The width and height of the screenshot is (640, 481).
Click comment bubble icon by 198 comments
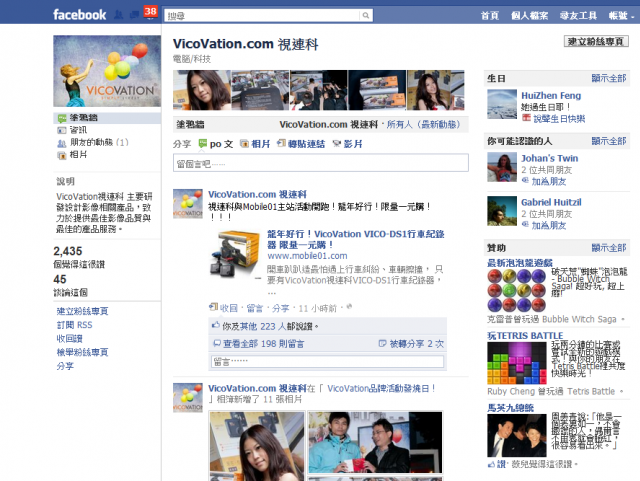(x=217, y=343)
